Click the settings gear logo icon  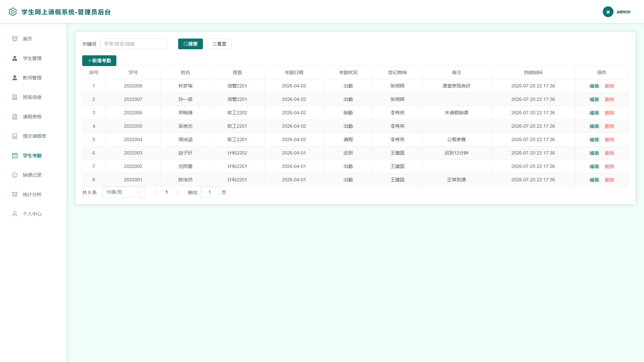pyautogui.click(x=13, y=12)
